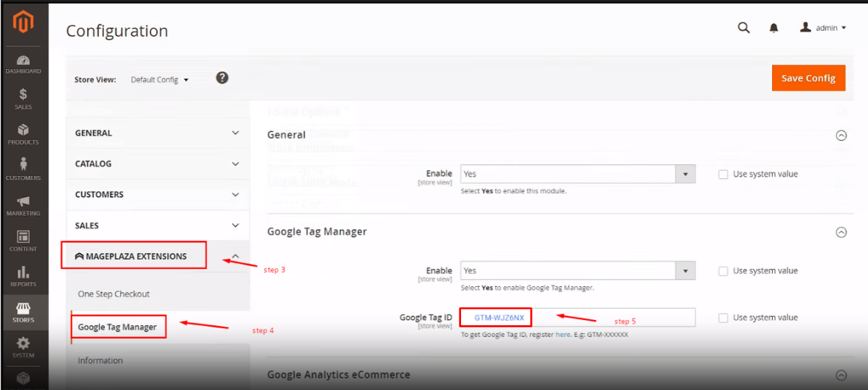Collapse the General section chevron
The height and width of the screenshot is (390, 868).
(841, 135)
